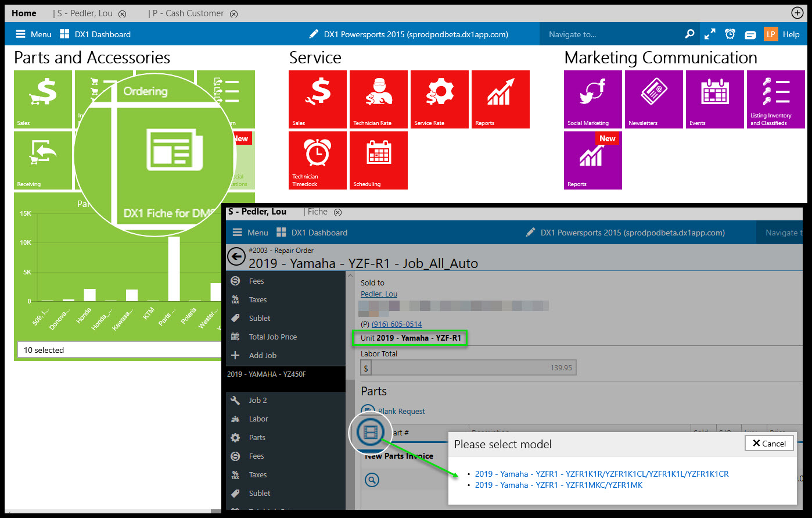This screenshot has height=518, width=812.
Task: Click the phone number (916) 605-0514
Action: tap(397, 324)
